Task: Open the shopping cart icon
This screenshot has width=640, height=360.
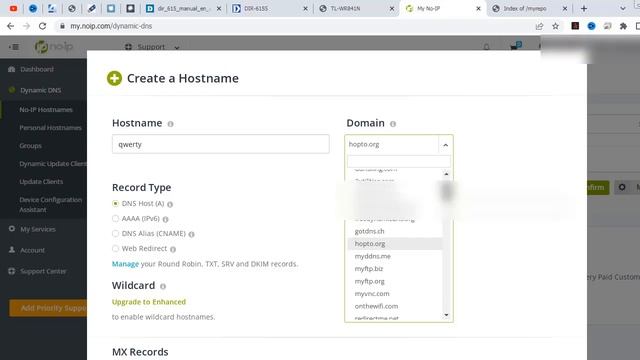Action: pos(516,46)
